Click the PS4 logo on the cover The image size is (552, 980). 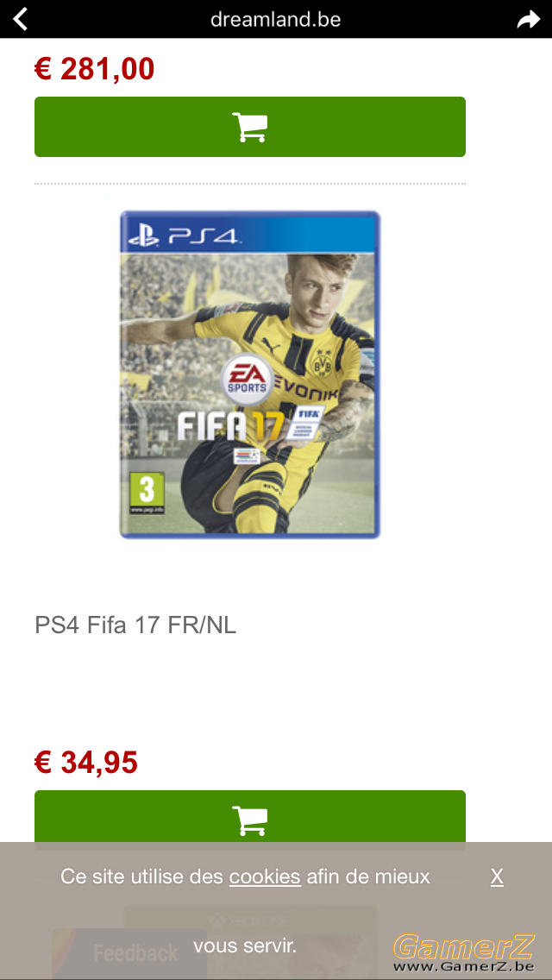[x=183, y=237]
